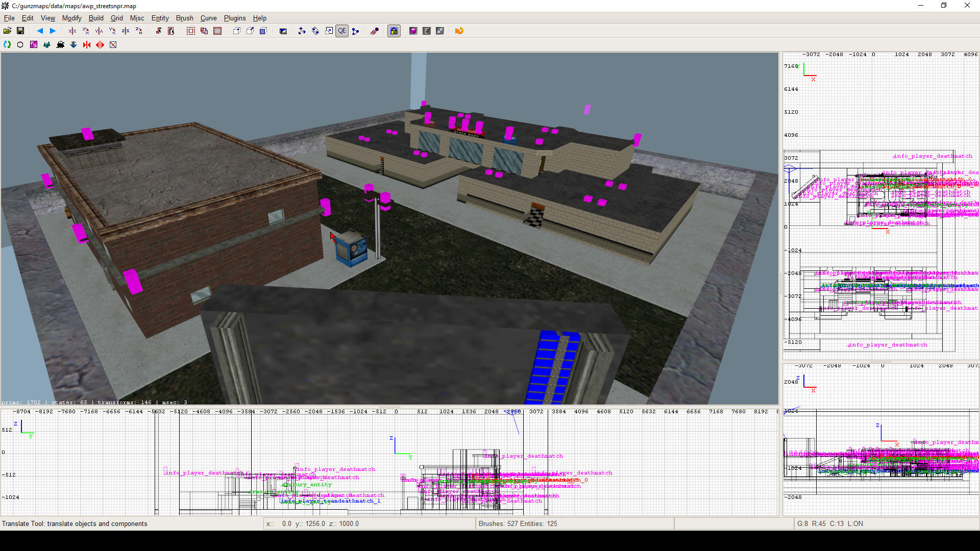Toggle the texture lock option
This screenshot has width=980, height=551.
(x=394, y=31)
